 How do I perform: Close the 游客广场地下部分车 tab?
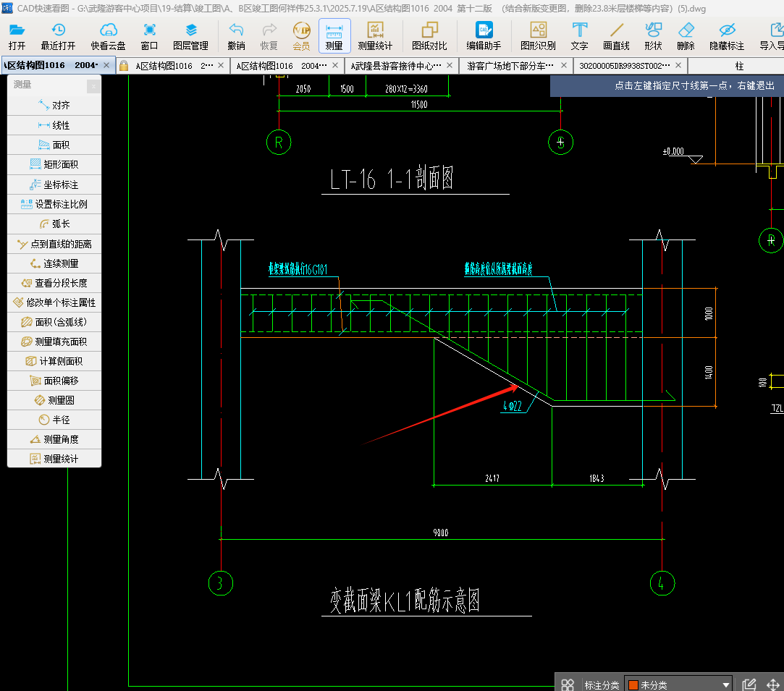[x=564, y=65]
